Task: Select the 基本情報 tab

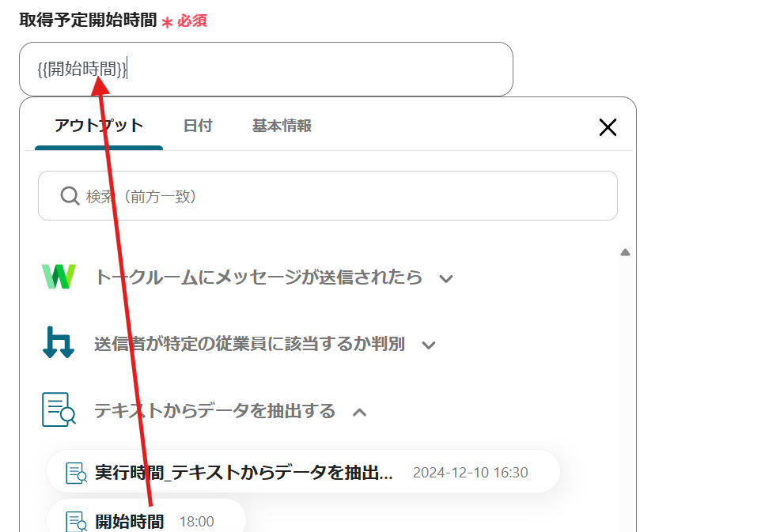Action: [282, 126]
